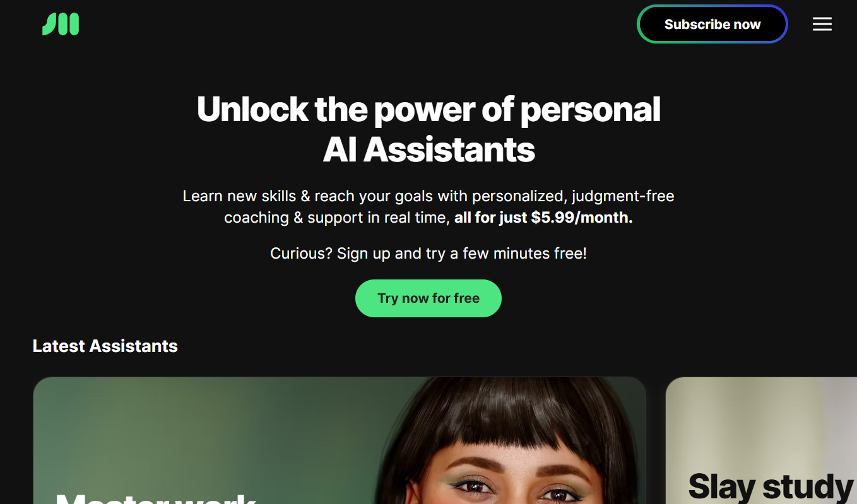Click the "judgment-free" word in the description
Screen dimensions: 857x504
pyautogui.click(x=624, y=196)
